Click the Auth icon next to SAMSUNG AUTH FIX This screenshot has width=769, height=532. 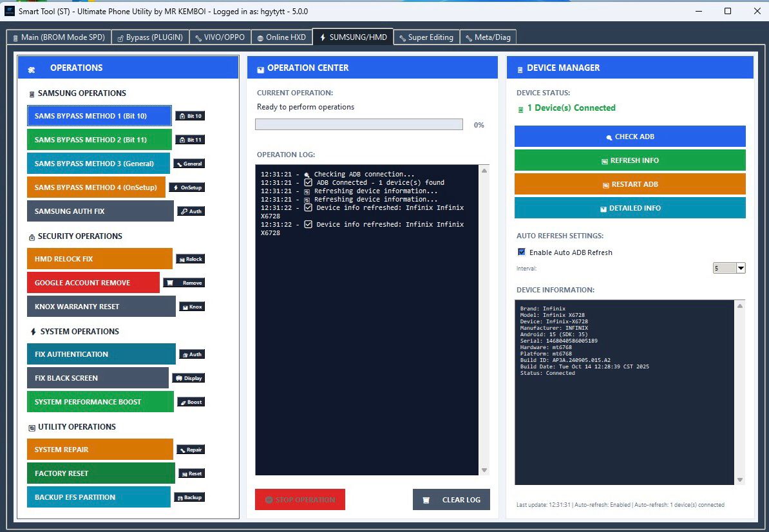point(191,211)
